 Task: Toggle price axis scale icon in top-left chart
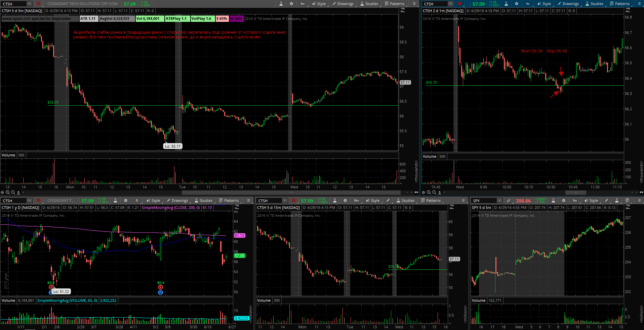coord(403,10)
